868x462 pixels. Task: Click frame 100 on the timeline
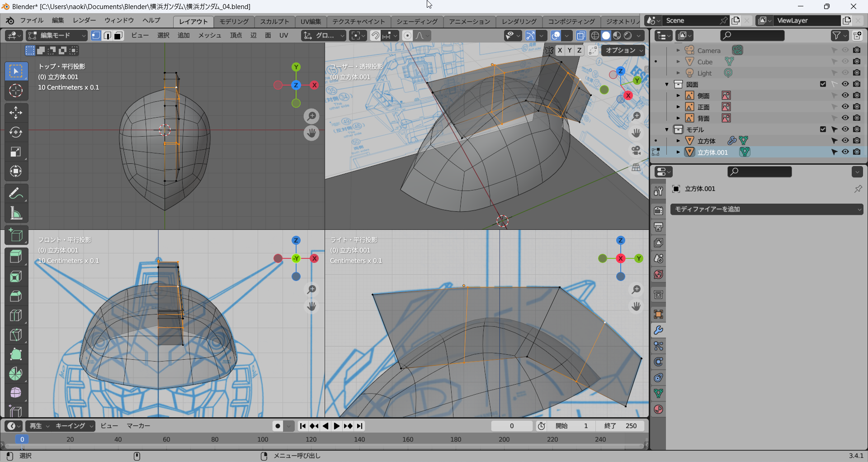pos(263,439)
